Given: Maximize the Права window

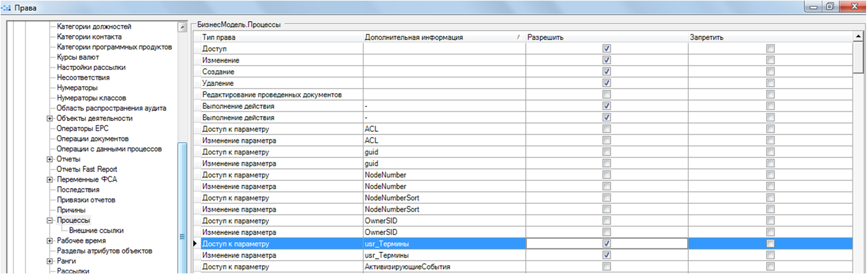Looking at the screenshot, I should tap(829, 7).
